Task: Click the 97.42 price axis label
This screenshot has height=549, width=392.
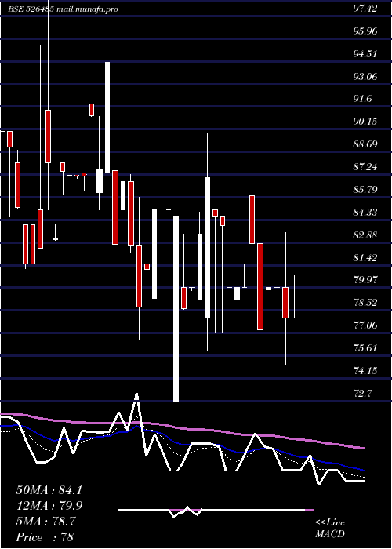Action: point(365,9)
